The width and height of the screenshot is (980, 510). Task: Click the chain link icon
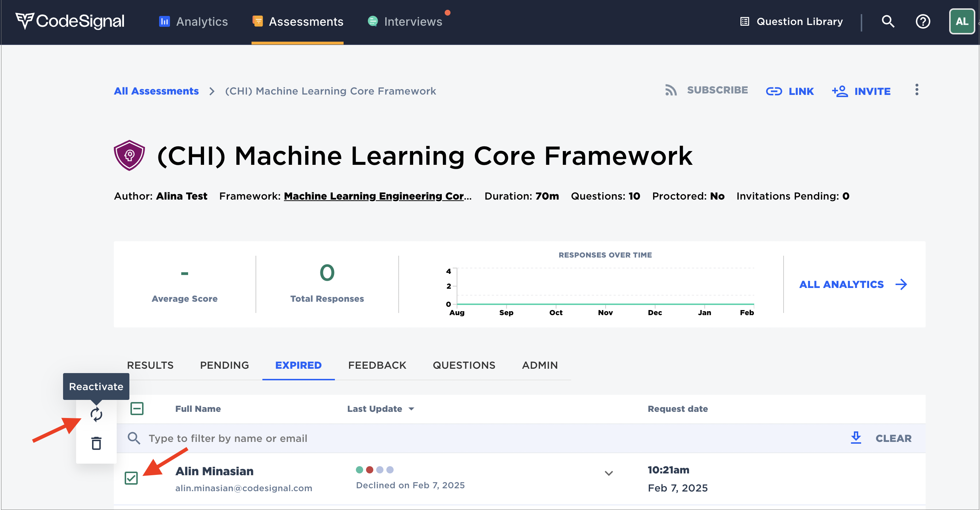(774, 92)
